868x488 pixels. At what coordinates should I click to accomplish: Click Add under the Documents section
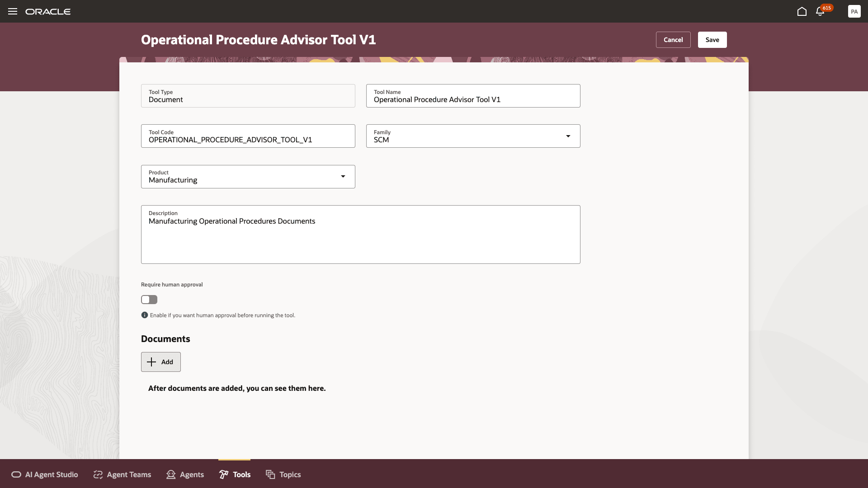160,361
